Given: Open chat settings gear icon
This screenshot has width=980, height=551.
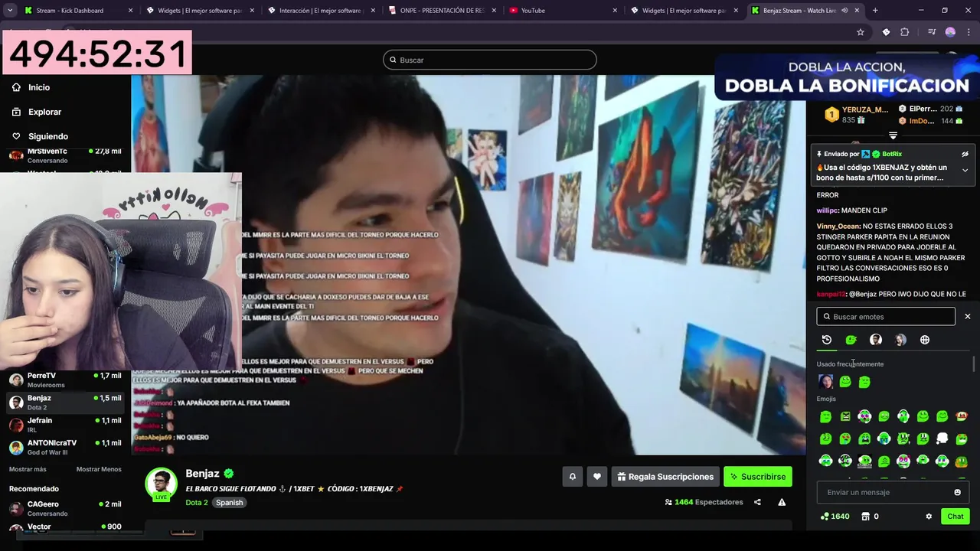Looking at the screenshot, I should (x=929, y=517).
